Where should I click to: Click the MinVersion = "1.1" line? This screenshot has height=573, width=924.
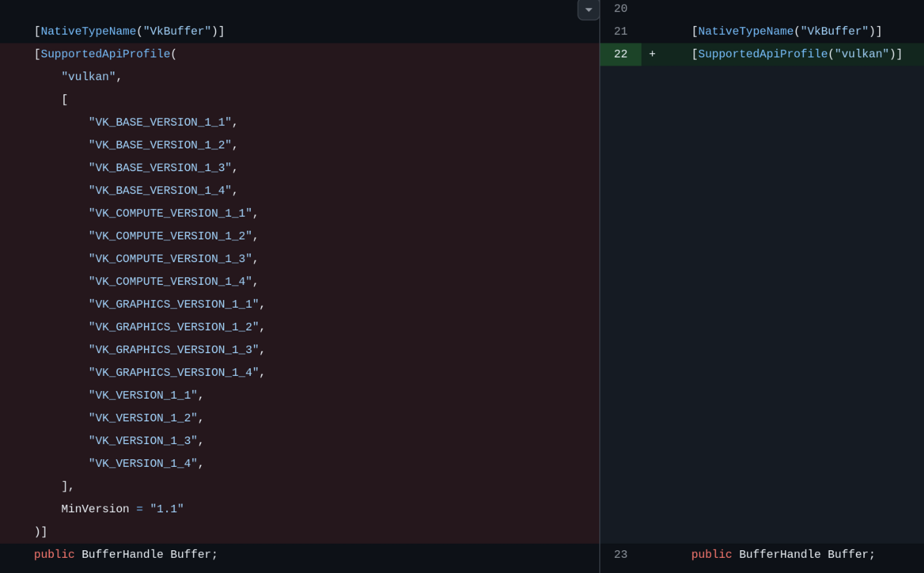[x=122, y=509]
